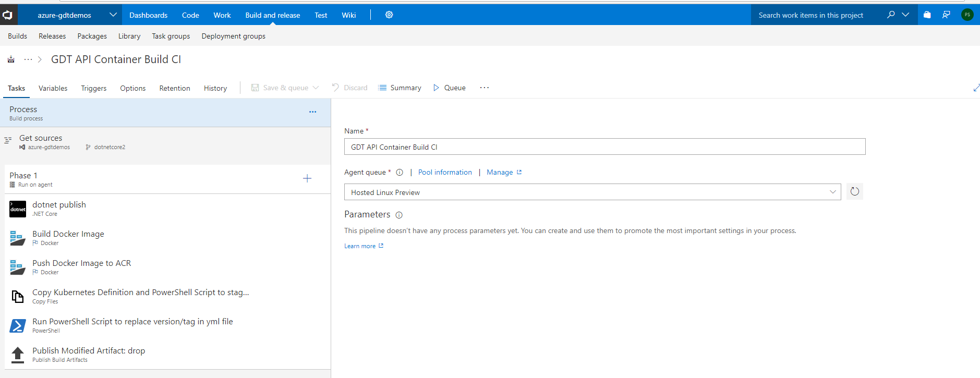Open the marketplace shopping bag icon

tap(927, 15)
